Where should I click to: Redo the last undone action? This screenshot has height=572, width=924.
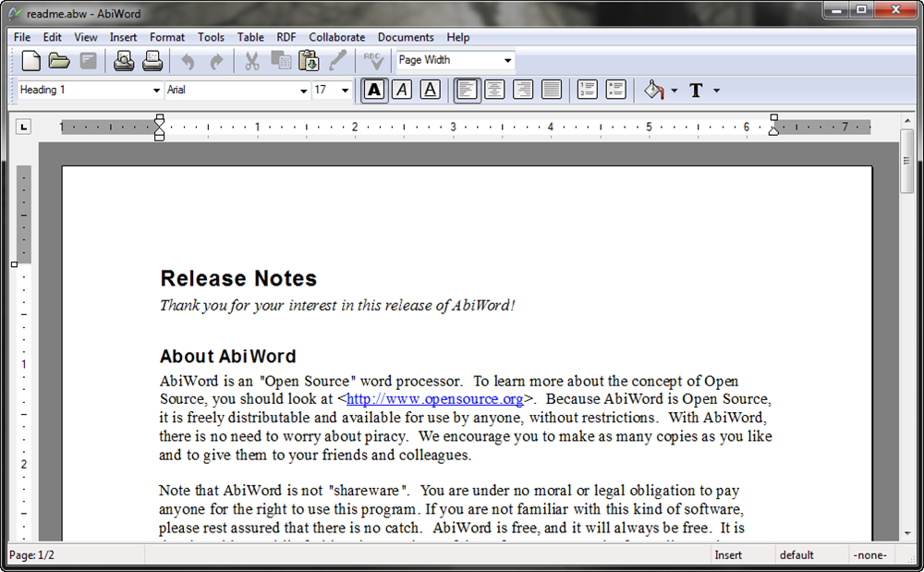[x=216, y=61]
